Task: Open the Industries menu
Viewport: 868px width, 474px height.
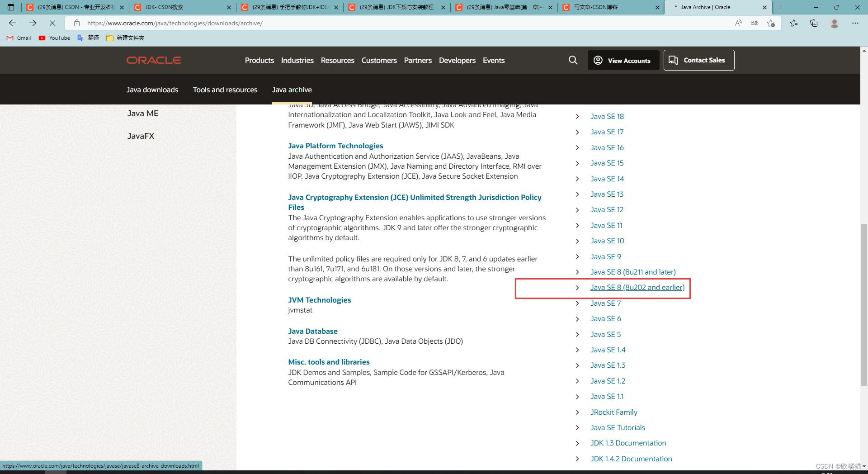Action: tap(297, 60)
